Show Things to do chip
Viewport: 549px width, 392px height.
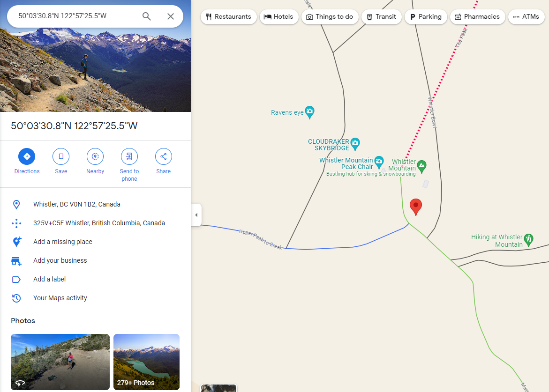coord(330,17)
